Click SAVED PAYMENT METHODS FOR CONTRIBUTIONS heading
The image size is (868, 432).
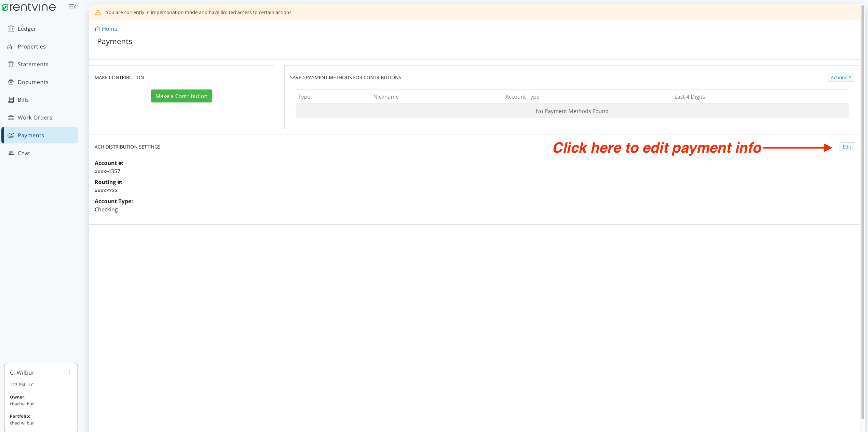[x=345, y=78]
